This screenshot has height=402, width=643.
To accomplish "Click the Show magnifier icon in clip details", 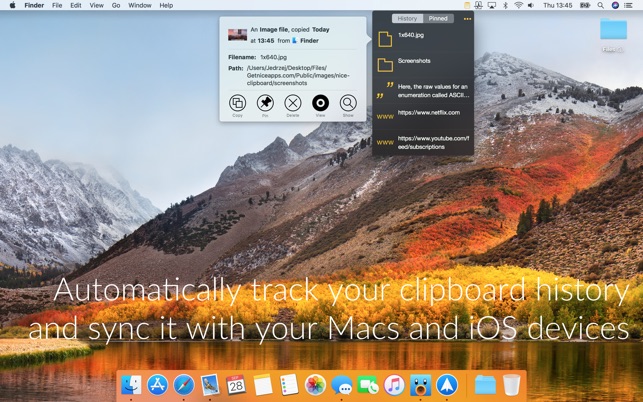I will pyautogui.click(x=348, y=103).
